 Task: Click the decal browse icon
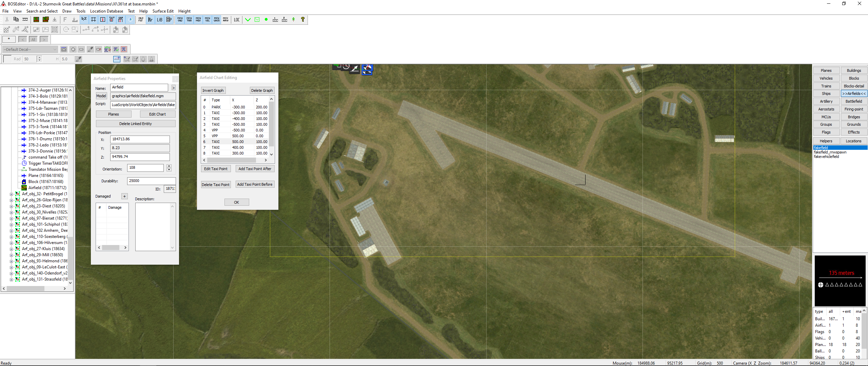pos(64,49)
